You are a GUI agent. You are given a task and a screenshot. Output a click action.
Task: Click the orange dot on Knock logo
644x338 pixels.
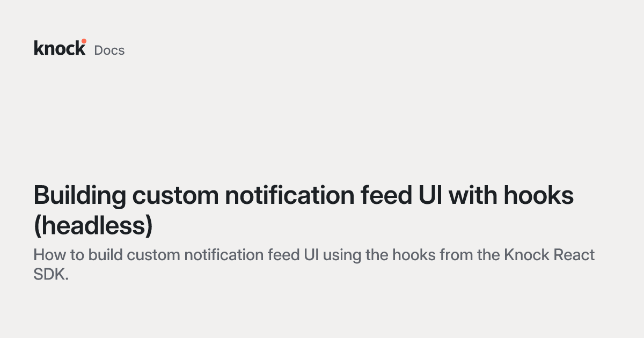(x=84, y=41)
